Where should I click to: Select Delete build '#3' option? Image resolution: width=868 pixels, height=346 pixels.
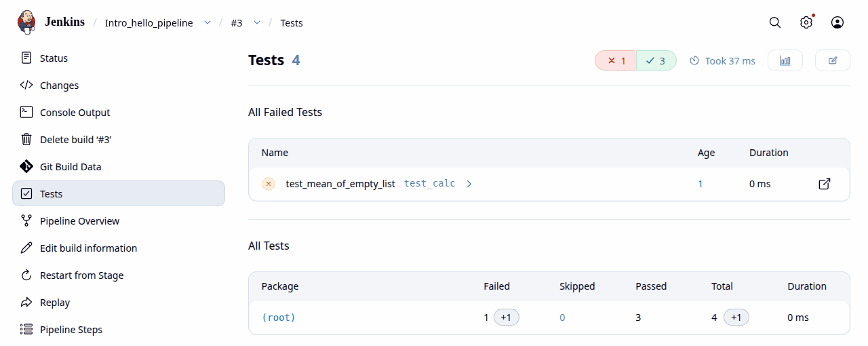(119, 140)
